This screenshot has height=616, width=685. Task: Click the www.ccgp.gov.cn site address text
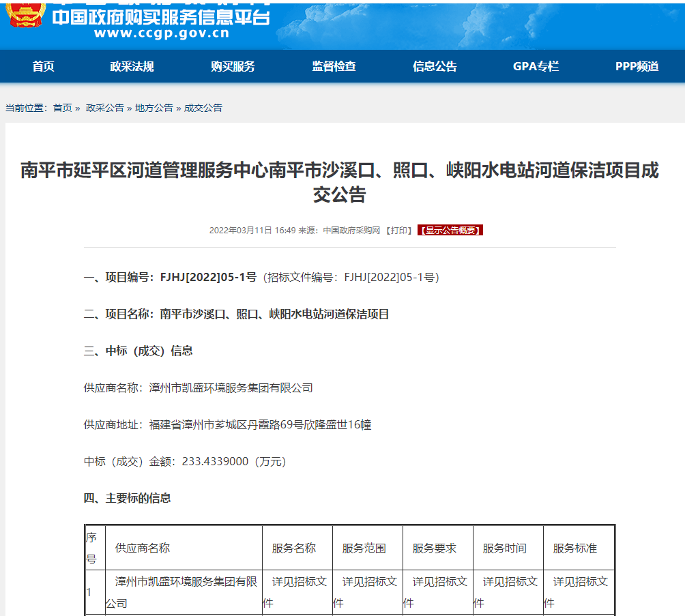point(162,33)
